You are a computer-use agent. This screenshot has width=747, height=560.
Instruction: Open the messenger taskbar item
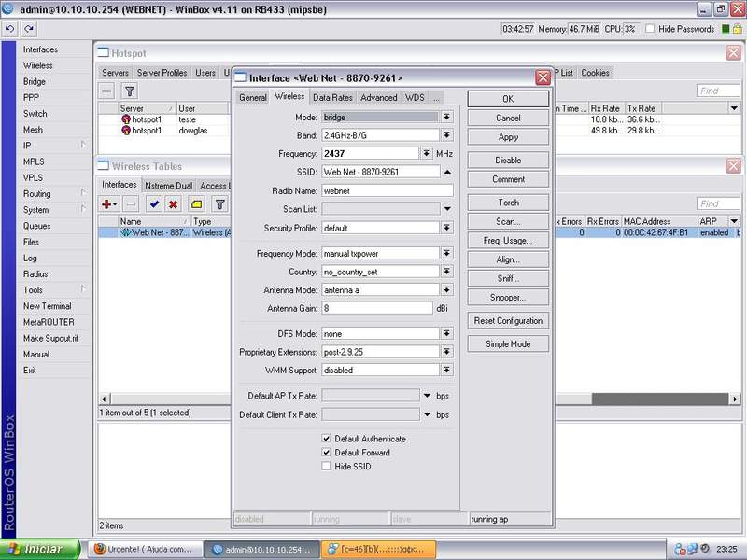379,550
